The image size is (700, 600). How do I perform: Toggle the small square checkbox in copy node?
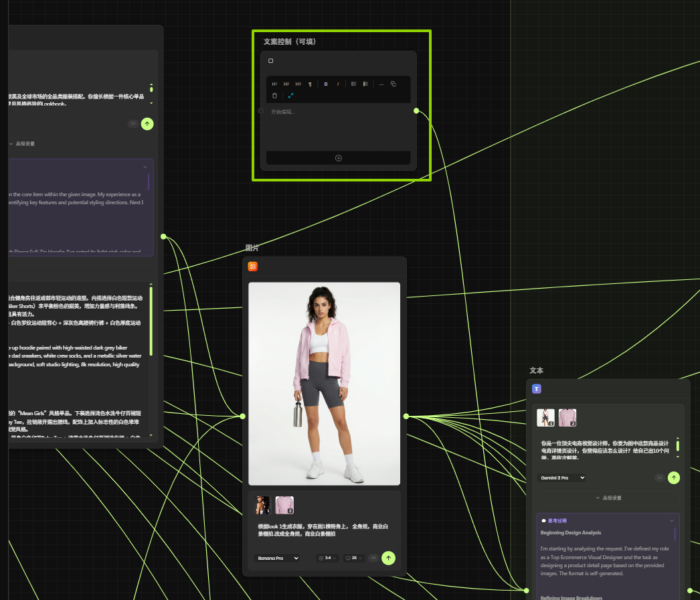[271, 61]
